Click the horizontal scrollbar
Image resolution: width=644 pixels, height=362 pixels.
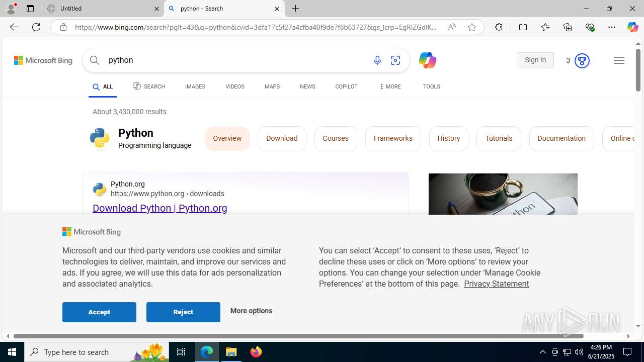click(x=298, y=336)
